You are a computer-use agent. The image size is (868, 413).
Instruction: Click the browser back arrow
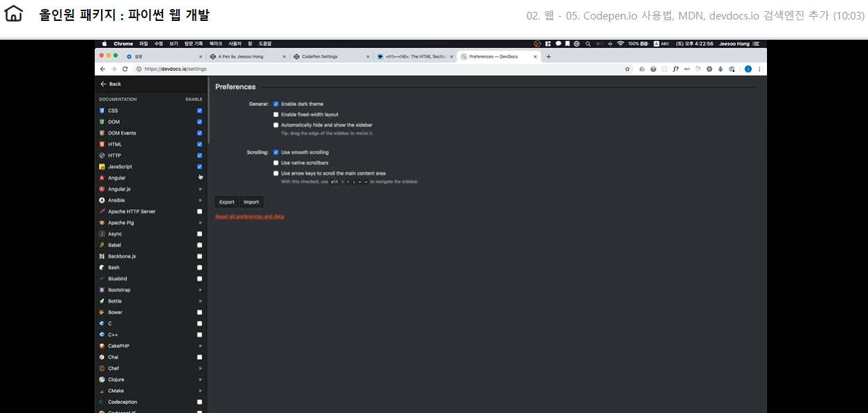point(103,69)
